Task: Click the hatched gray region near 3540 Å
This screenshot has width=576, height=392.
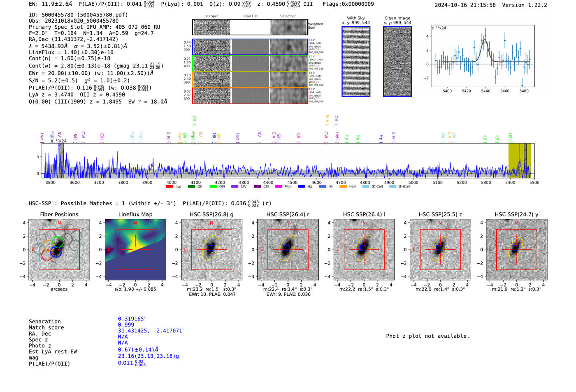Action: 61,160
